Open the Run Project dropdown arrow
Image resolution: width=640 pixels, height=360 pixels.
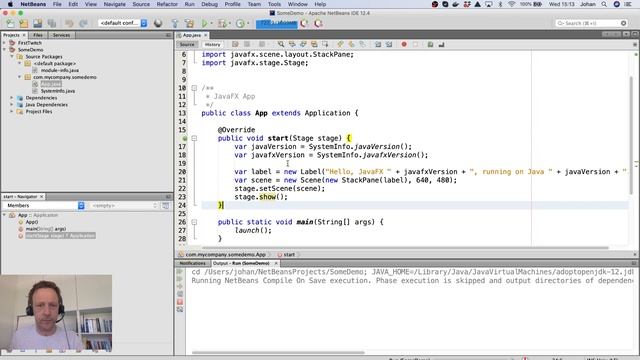[211, 23]
